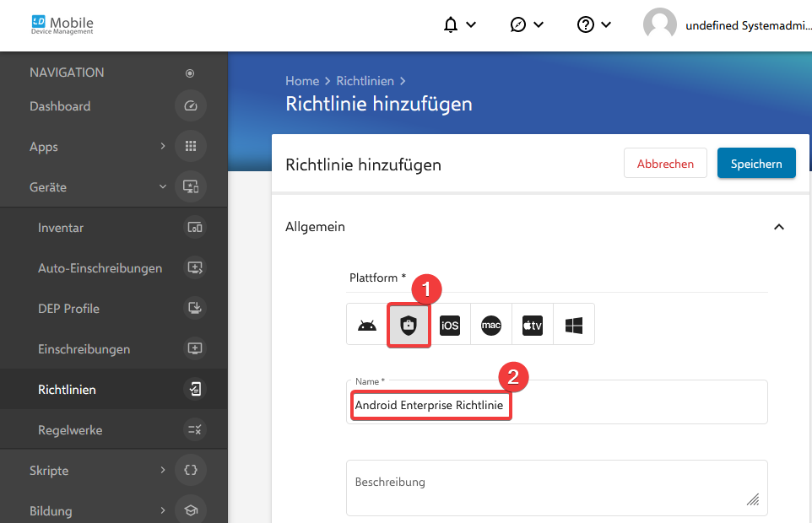Click the Apps grid icon
Image resolution: width=812 pixels, height=523 pixels.
point(191,147)
